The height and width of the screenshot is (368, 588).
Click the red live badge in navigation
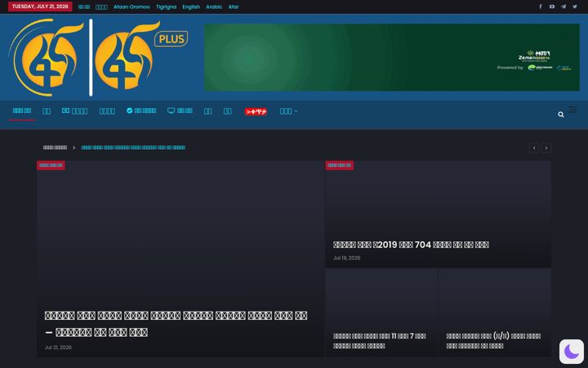click(x=256, y=111)
